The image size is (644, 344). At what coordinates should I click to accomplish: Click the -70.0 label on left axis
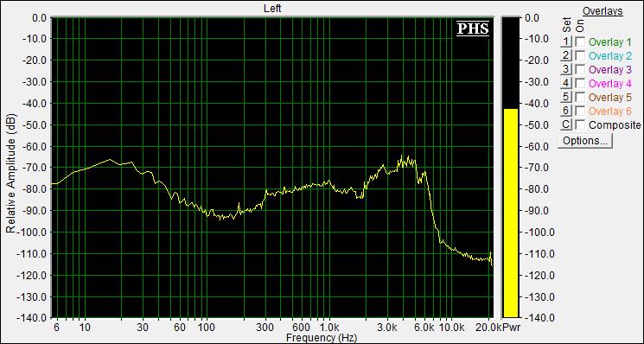(35, 168)
